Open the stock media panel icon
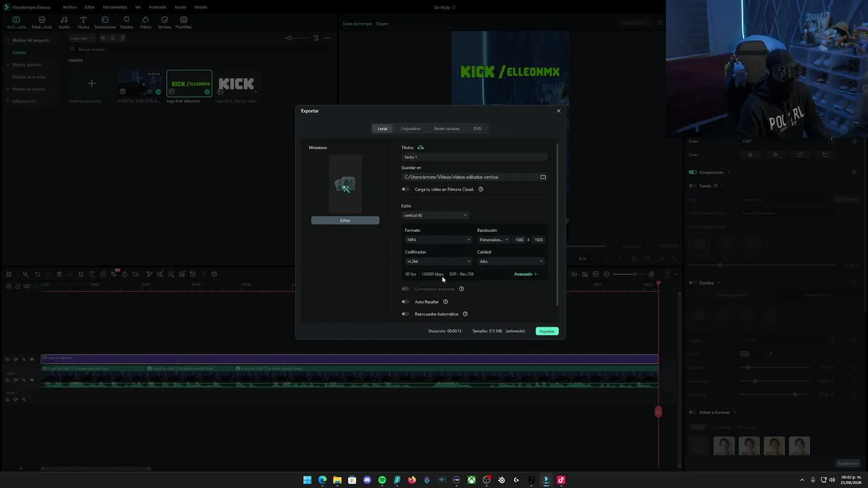 (x=42, y=22)
